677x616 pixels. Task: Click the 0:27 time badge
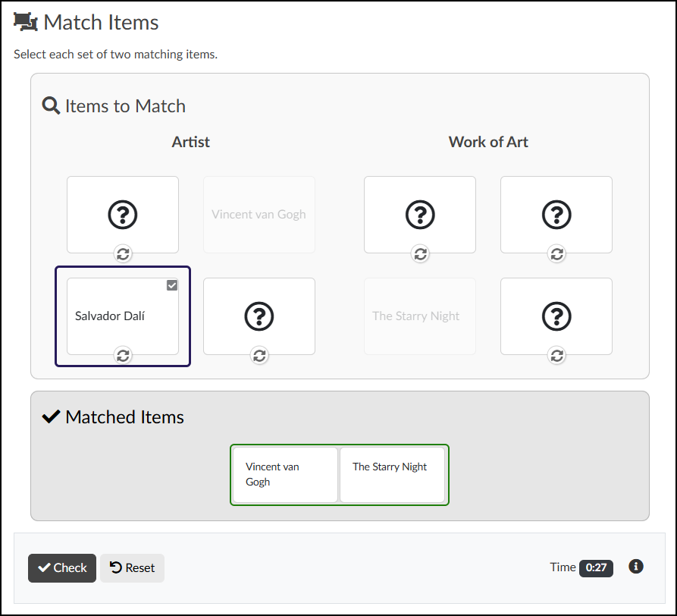click(596, 567)
